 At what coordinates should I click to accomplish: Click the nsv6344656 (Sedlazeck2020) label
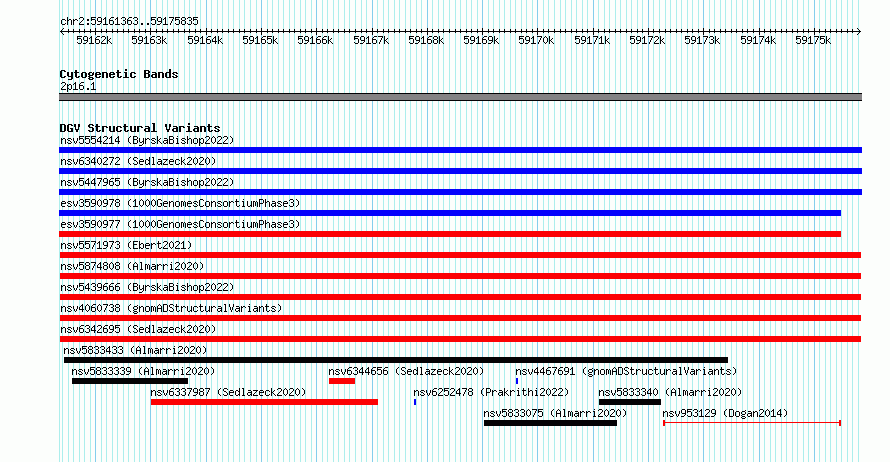tap(406, 371)
